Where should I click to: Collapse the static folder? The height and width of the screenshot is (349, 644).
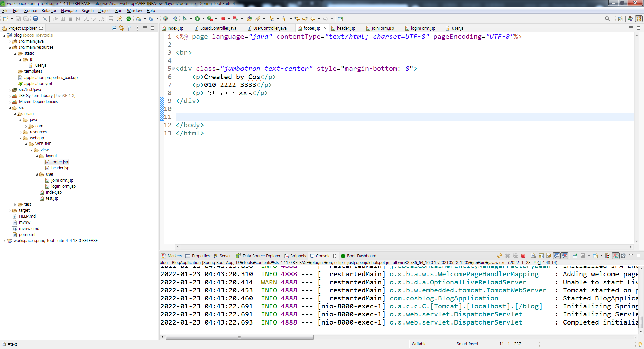15,54
